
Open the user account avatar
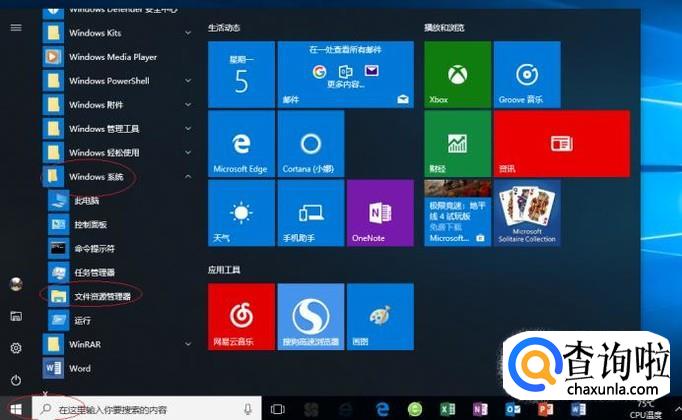pyautogui.click(x=16, y=284)
